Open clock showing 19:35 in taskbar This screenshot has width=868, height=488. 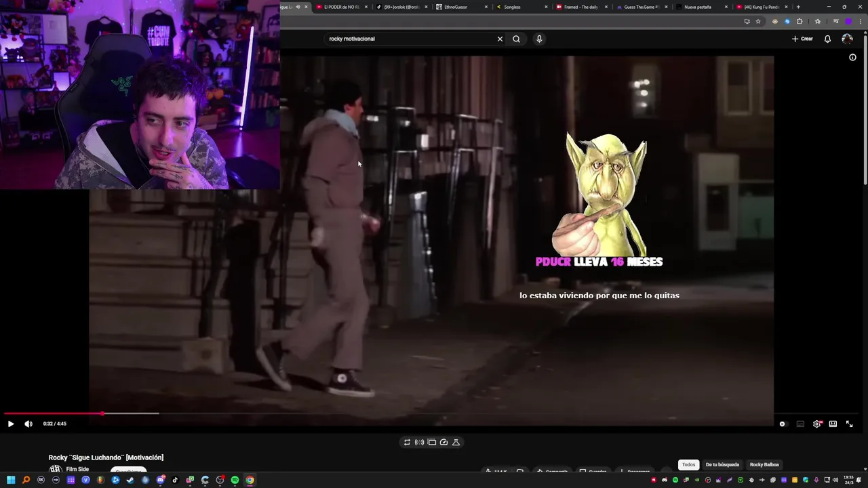pyautogui.click(x=849, y=480)
